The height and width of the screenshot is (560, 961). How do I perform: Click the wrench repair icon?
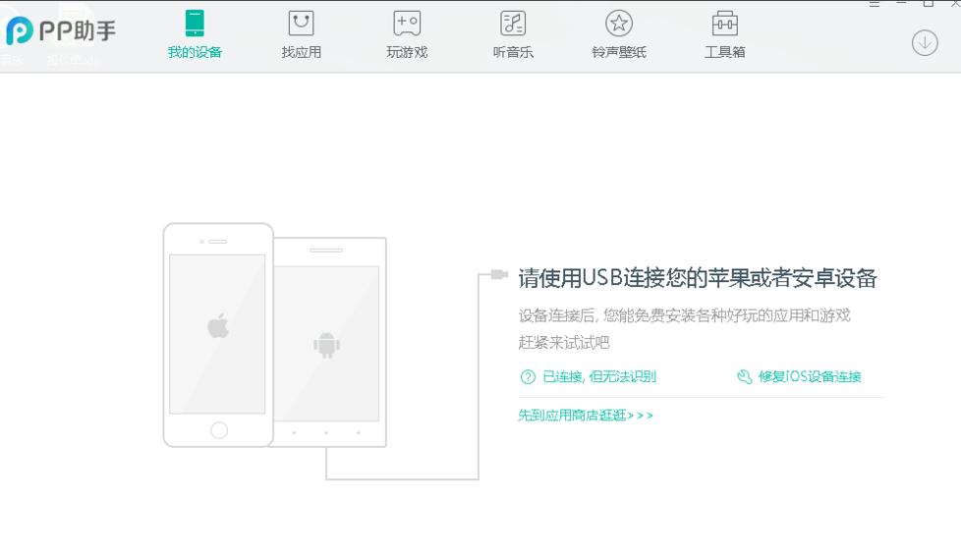pyautogui.click(x=744, y=377)
